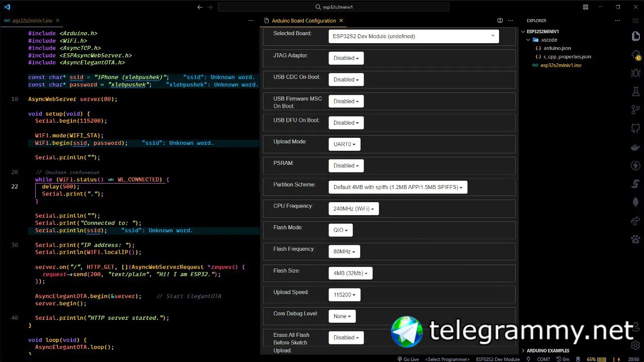Open the Upload Speed 115200 dropdown
Image resolution: width=644 pixels, height=362 pixels.
(345, 295)
